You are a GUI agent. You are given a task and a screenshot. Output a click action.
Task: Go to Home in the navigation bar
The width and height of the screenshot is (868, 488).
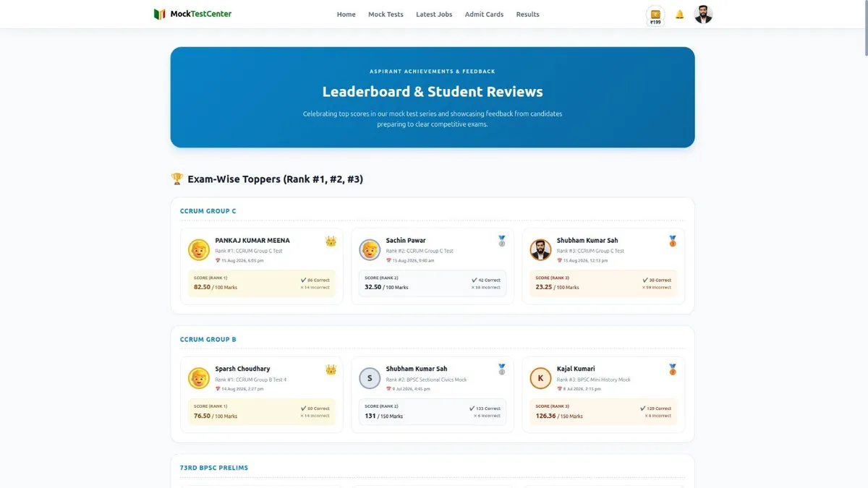tap(346, 14)
